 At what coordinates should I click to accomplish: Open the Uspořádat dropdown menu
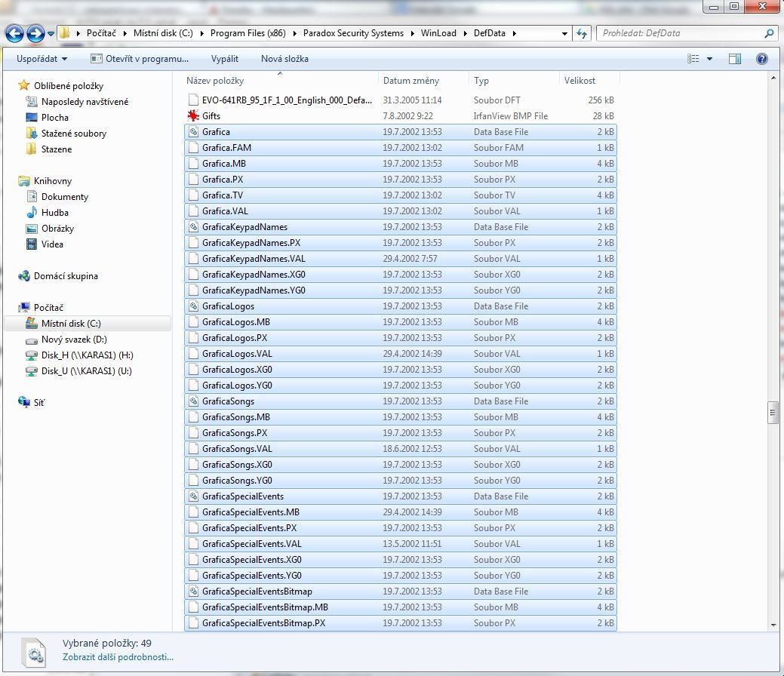pos(42,59)
